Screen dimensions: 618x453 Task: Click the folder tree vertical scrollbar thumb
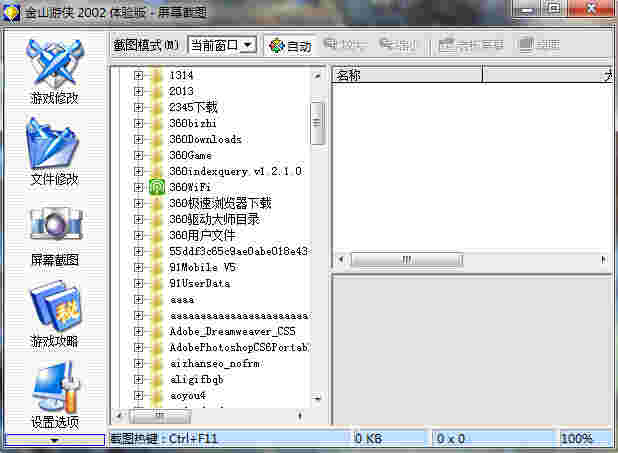coord(317,123)
